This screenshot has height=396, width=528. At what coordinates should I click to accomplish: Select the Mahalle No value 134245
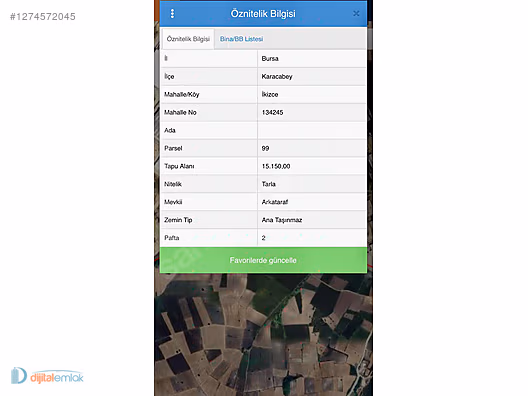click(312, 112)
